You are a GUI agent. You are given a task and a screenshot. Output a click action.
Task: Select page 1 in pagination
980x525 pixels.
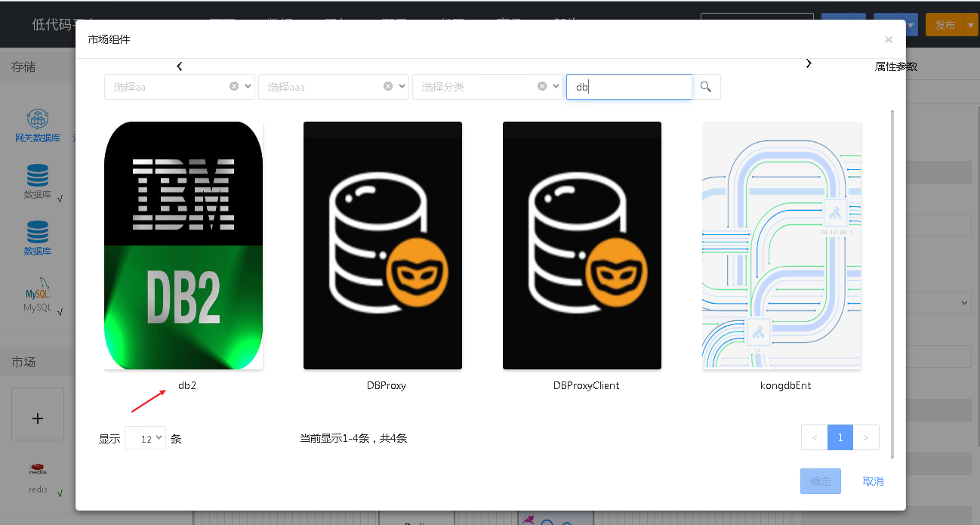click(840, 437)
